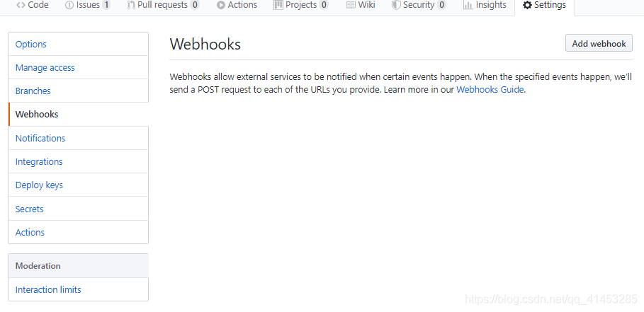Open Actions in the settings sidebar
The width and height of the screenshot is (644, 312).
(x=30, y=232)
